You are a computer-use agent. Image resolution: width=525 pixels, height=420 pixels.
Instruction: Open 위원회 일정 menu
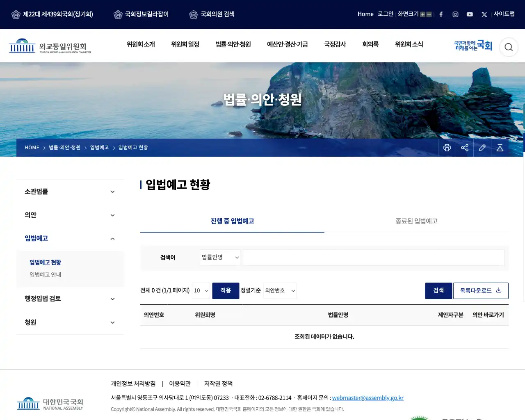point(185,44)
